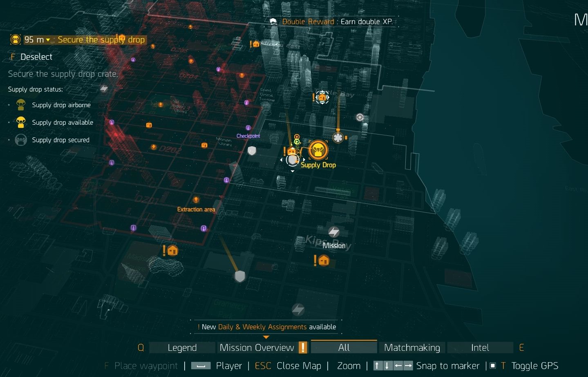Open the Legend tab
This screenshot has width=588, height=377.
pos(182,348)
